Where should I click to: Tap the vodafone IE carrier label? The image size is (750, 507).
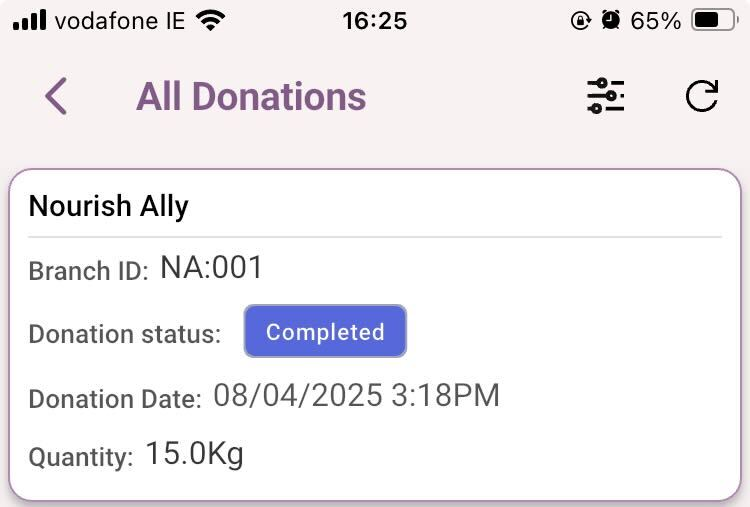point(120,21)
